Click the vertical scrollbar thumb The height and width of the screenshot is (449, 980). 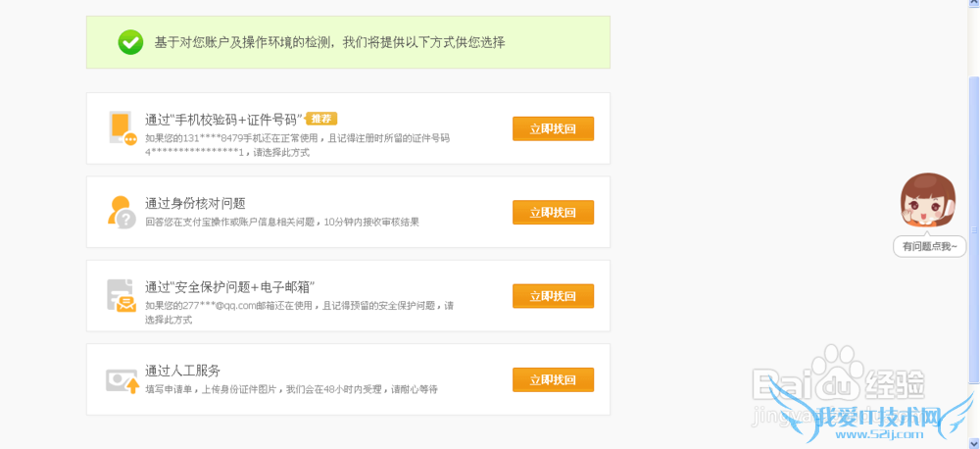pyautogui.click(x=973, y=196)
